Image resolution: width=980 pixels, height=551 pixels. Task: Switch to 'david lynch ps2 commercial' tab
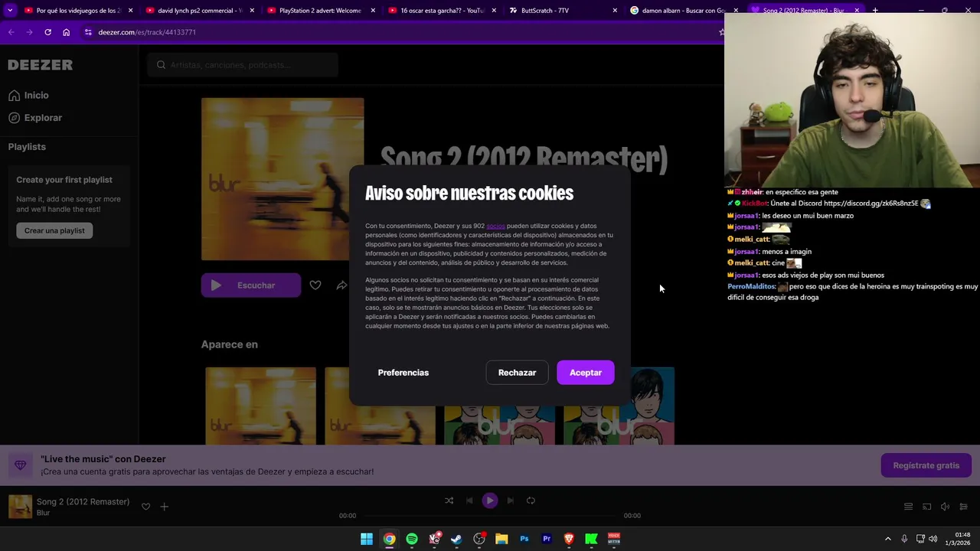pyautogui.click(x=199, y=11)
